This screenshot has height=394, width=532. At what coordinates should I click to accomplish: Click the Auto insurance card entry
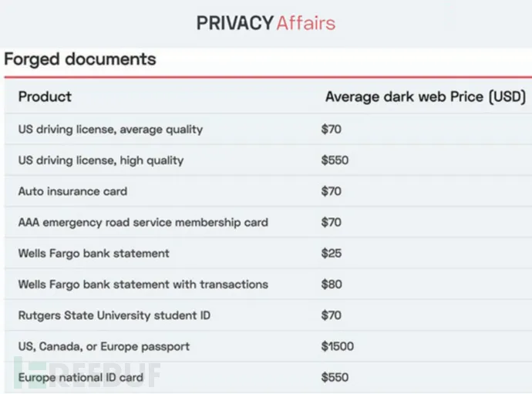click(x=72, y=191)
